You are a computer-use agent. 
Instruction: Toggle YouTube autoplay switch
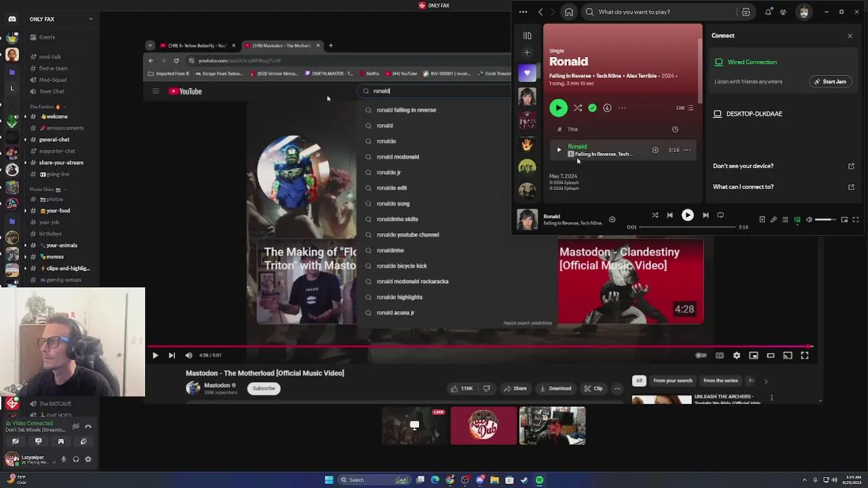pos(701,355)
